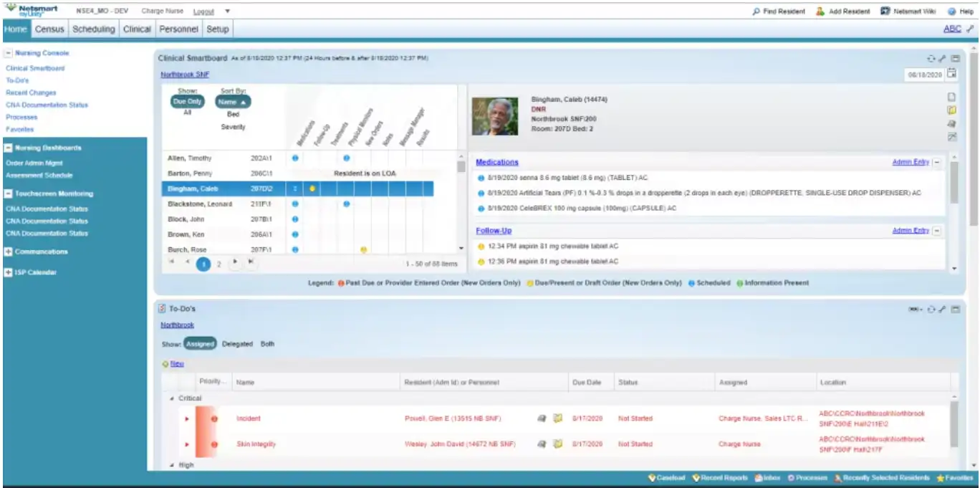
Task: Expand the Communications section in the sidebar
Action: [x=9, y=252]
